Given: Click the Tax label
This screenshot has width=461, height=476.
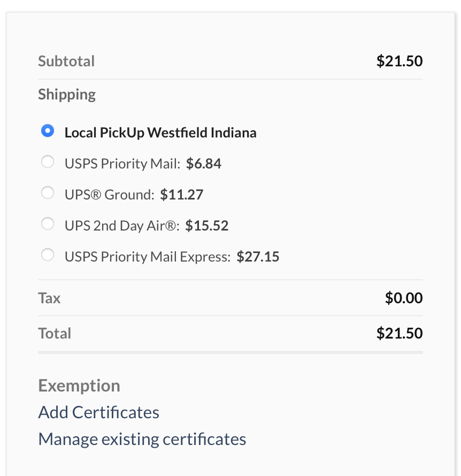Looking at the screenshot, I should tap(49, 298).
